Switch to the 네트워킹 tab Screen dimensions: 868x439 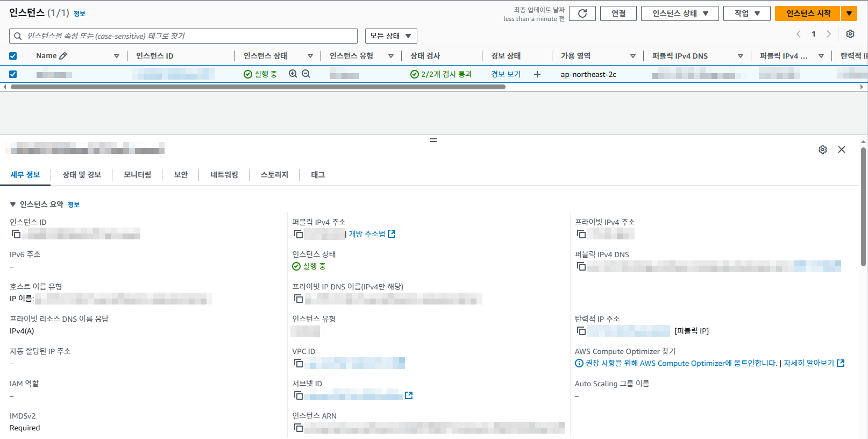pos(224,175)
